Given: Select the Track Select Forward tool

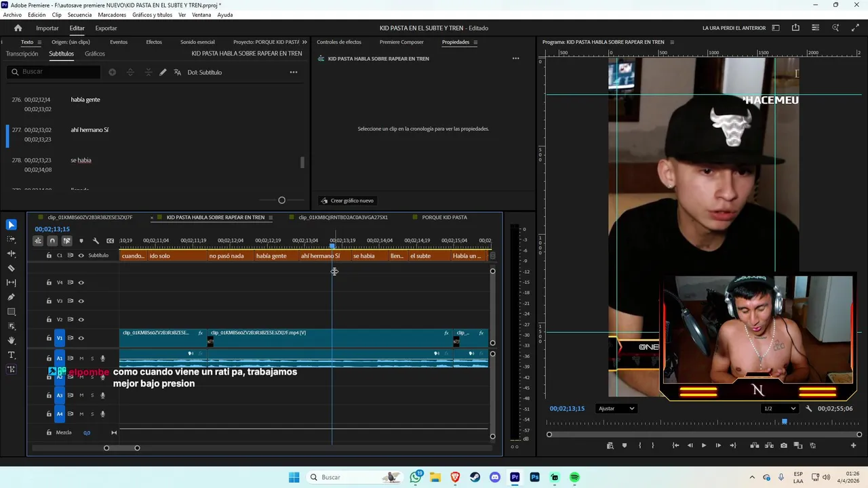Looking at the screenshot, I should pos(11,239).
